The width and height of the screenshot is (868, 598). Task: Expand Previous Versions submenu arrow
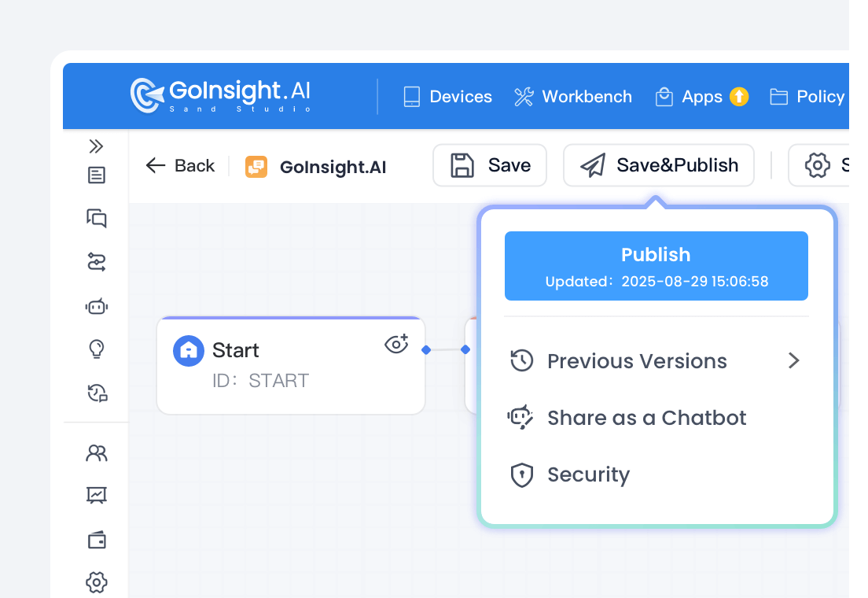[793, 361]
